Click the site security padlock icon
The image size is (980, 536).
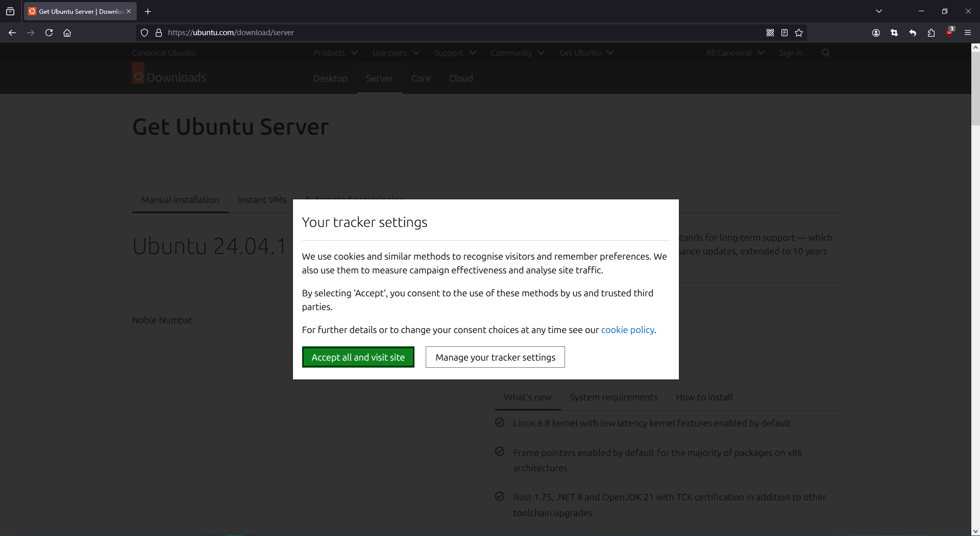[x=159, y=33]
